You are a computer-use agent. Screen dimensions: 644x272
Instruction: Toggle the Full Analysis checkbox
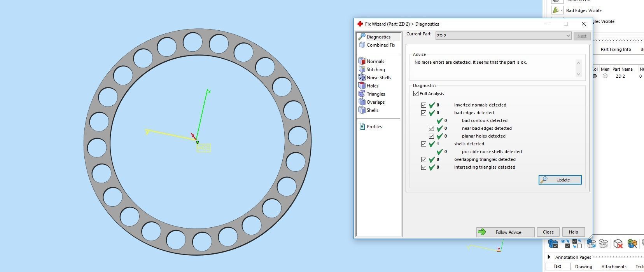[x=416, y=94]
